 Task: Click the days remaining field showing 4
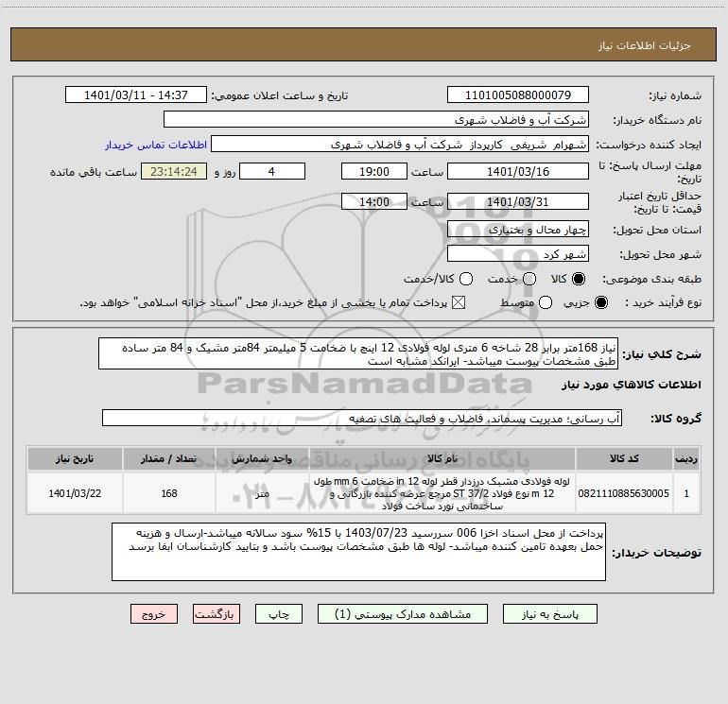(272, 171)
